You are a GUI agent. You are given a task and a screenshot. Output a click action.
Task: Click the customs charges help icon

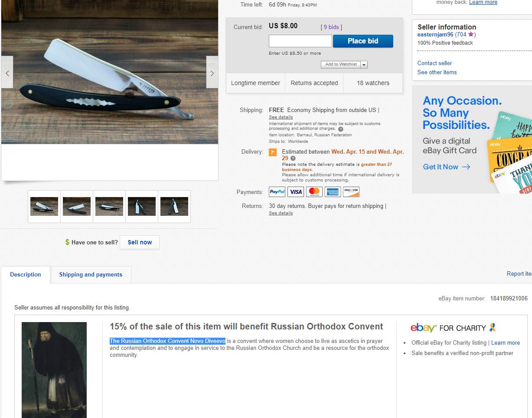click(340, 129)
